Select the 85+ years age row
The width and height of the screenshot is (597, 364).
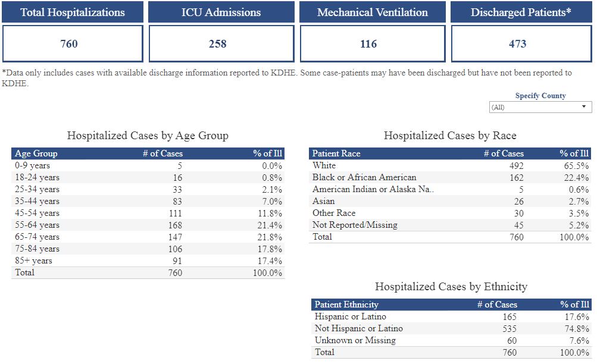point(34,261)
